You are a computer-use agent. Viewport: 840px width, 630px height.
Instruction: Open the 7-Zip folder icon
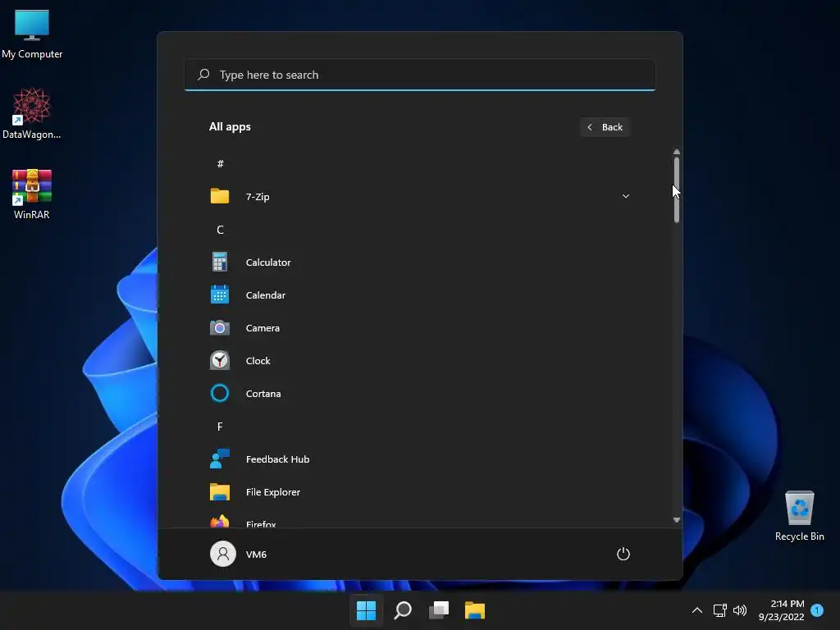point(220,197)
